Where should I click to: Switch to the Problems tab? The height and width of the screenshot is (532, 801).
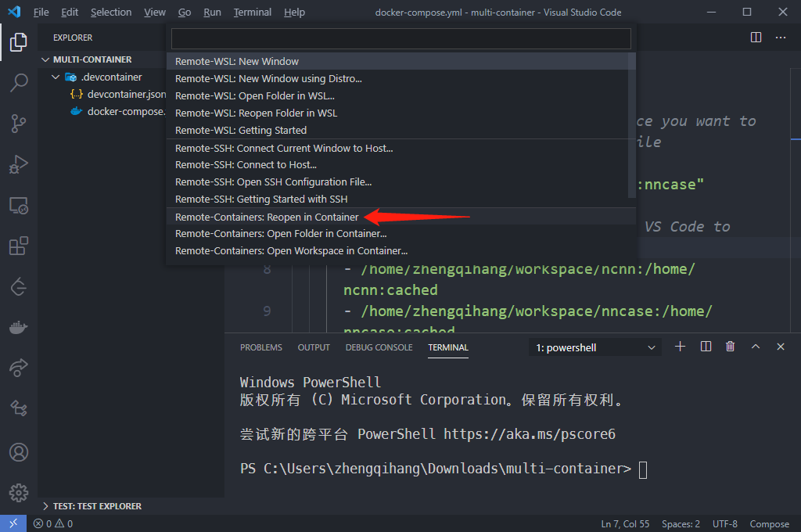[x=260, y=347]
